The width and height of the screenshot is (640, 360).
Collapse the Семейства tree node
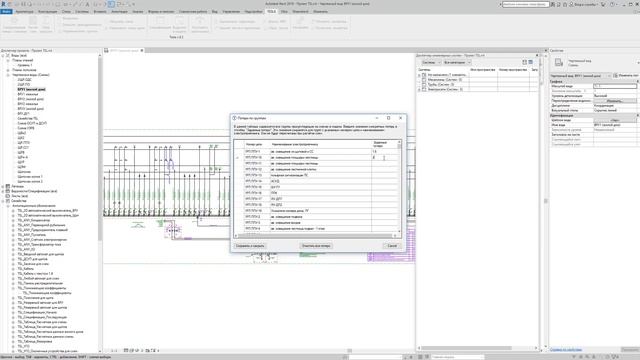(3, 201)
